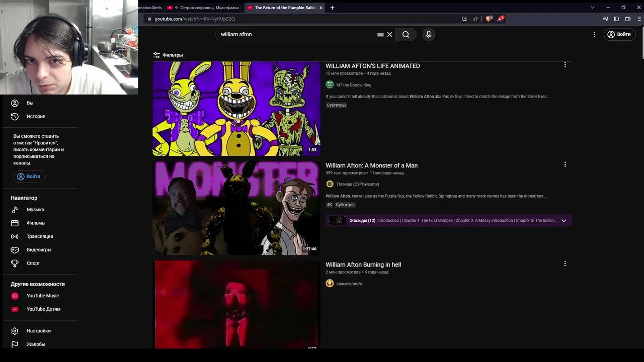The width and height of the screenshot is (644, 362).
Task: Click the YouTube search magnifier button
Action: [x=406, y=34]
